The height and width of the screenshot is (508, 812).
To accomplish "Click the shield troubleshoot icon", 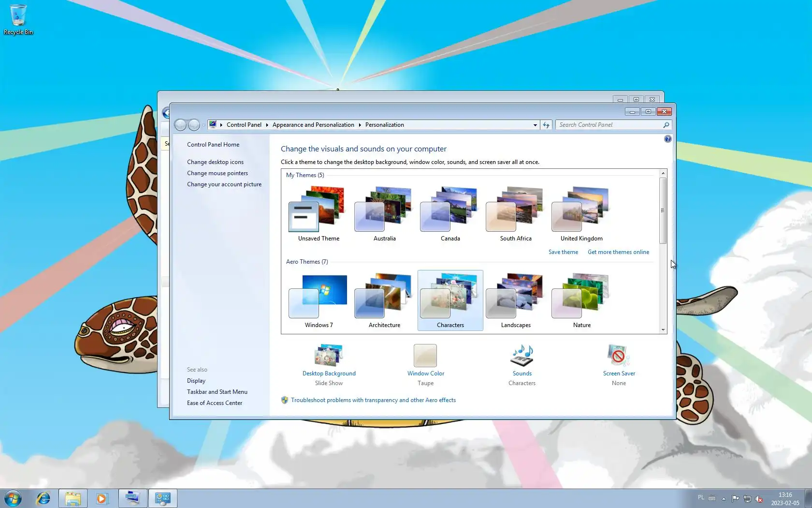I will point(285,400).
